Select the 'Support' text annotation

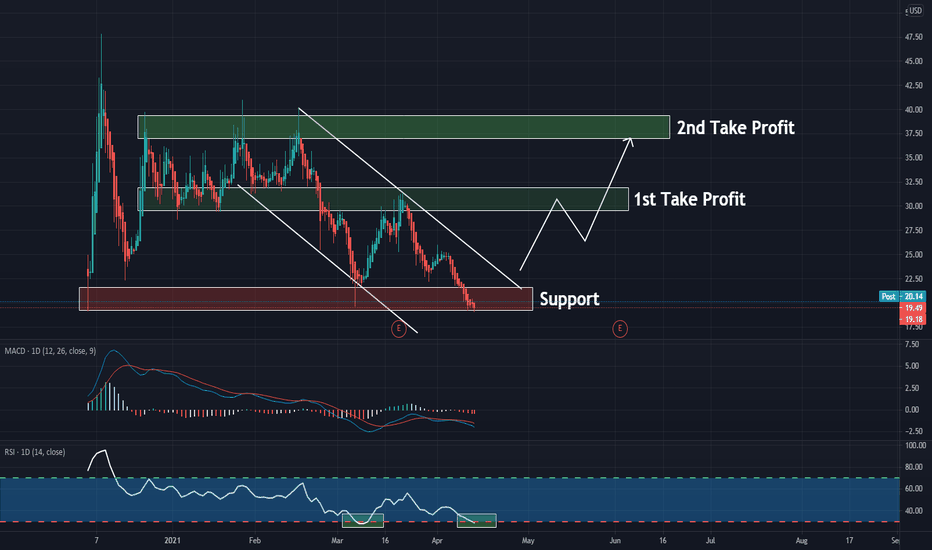[569, 298]
